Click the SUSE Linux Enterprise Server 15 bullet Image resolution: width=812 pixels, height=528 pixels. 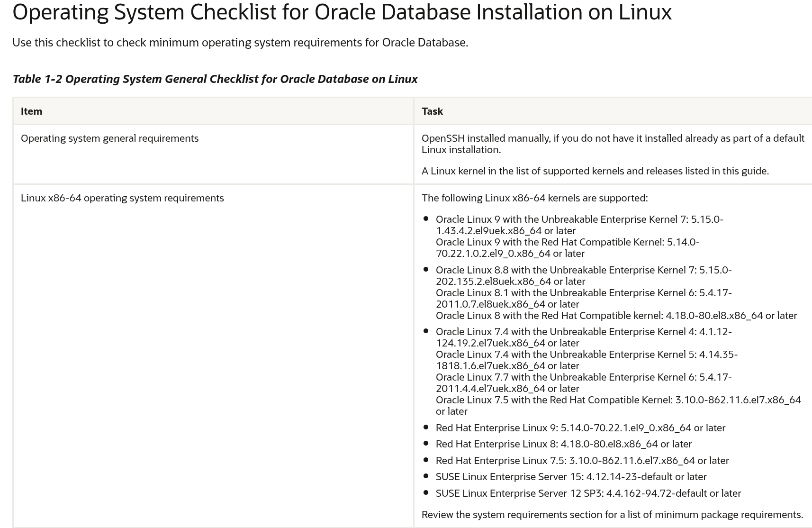(571, 477)
